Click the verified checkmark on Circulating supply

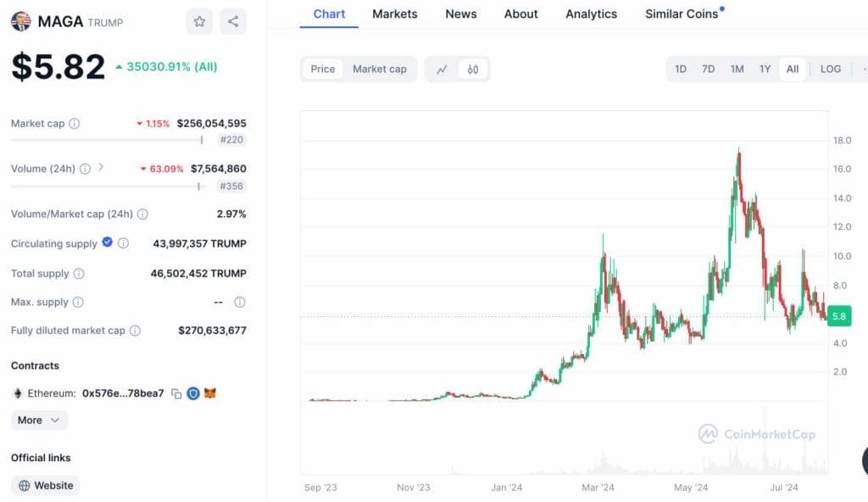[x=106, y=243]
